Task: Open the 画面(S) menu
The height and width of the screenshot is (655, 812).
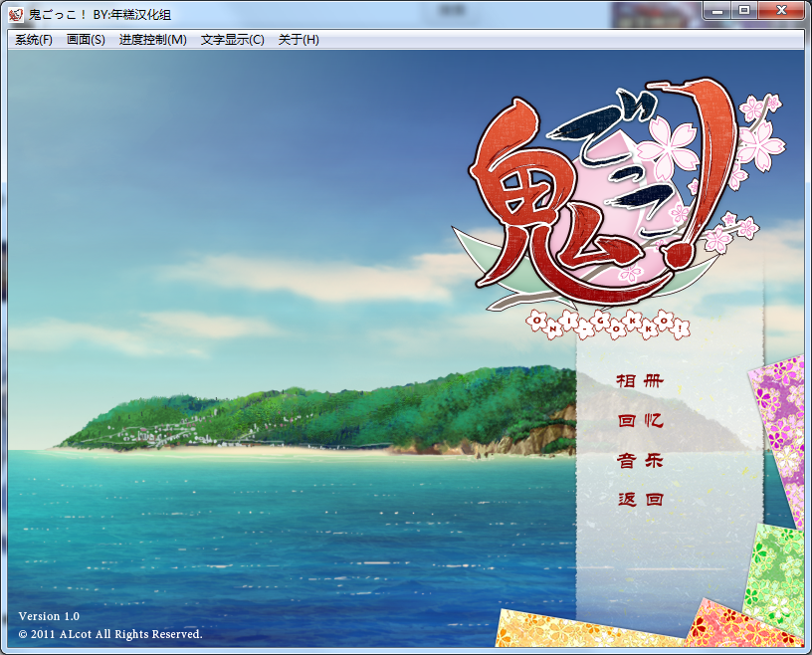Action: (86, 40)
